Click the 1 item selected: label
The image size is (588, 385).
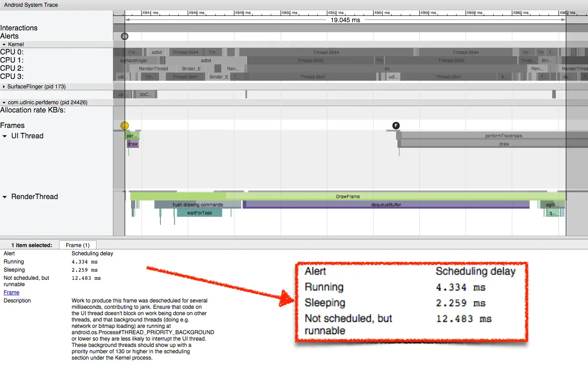pos(32,245)
